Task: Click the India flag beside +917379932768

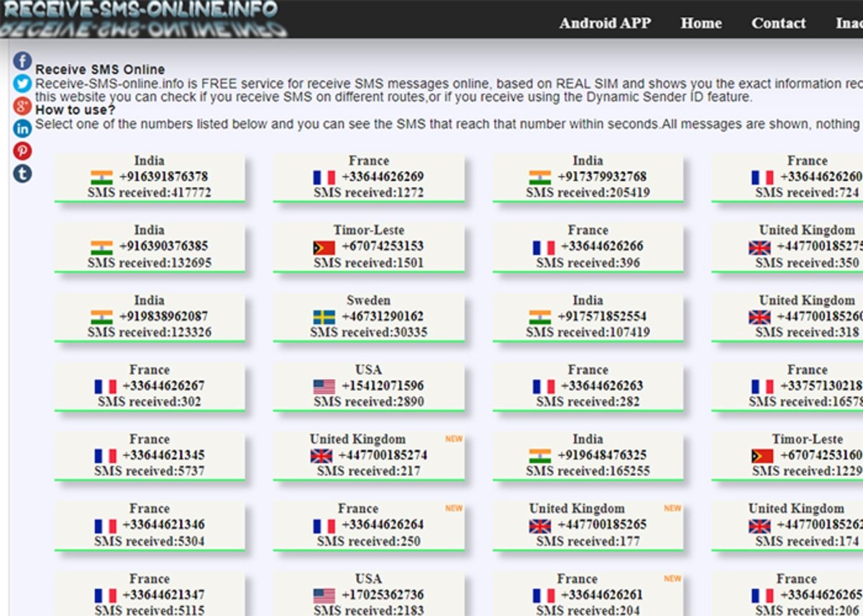Action: pos(540,177)
